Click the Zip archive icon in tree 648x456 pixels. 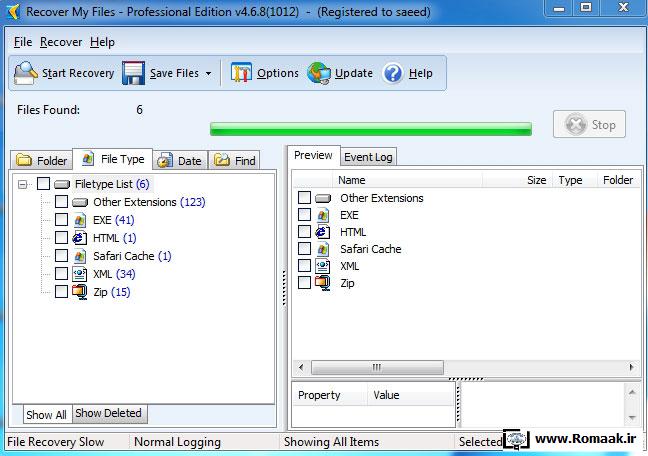click(x=79, y=292)
